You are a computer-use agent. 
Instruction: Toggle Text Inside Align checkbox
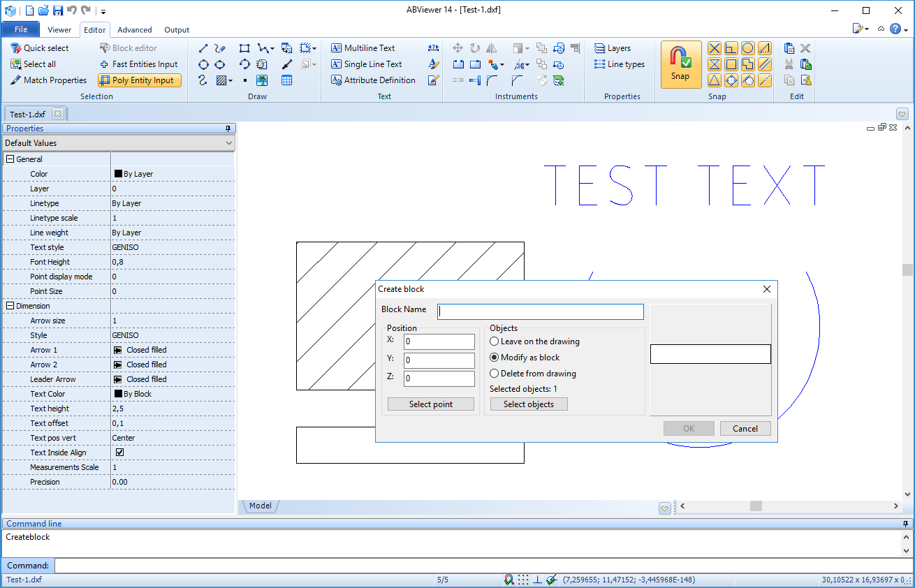119,453
